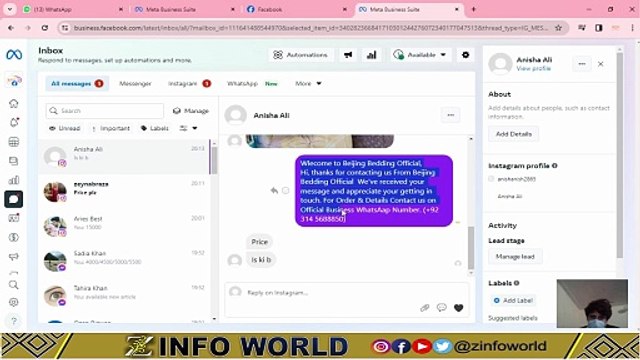Switch to WhatsApp tab

pyautogui.click(x=252, y=83)
